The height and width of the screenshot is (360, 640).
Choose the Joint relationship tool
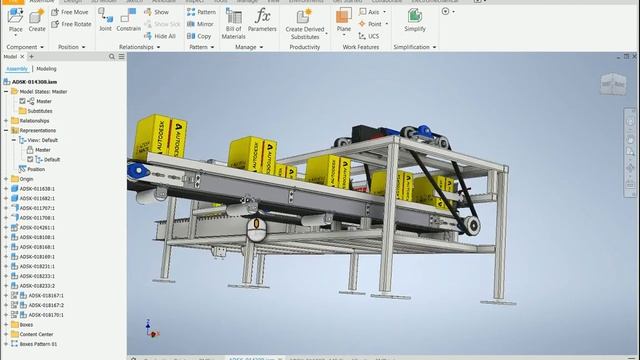click(x=105, y=20)
